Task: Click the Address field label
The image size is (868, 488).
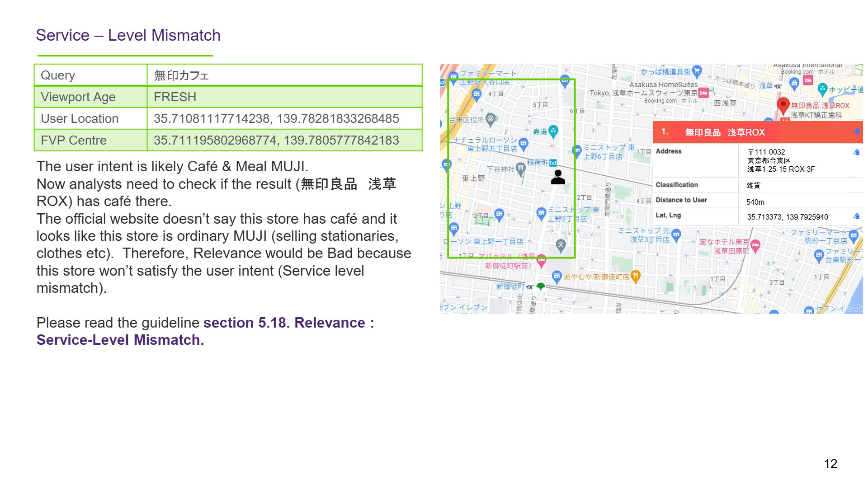Action: (669, 151)
